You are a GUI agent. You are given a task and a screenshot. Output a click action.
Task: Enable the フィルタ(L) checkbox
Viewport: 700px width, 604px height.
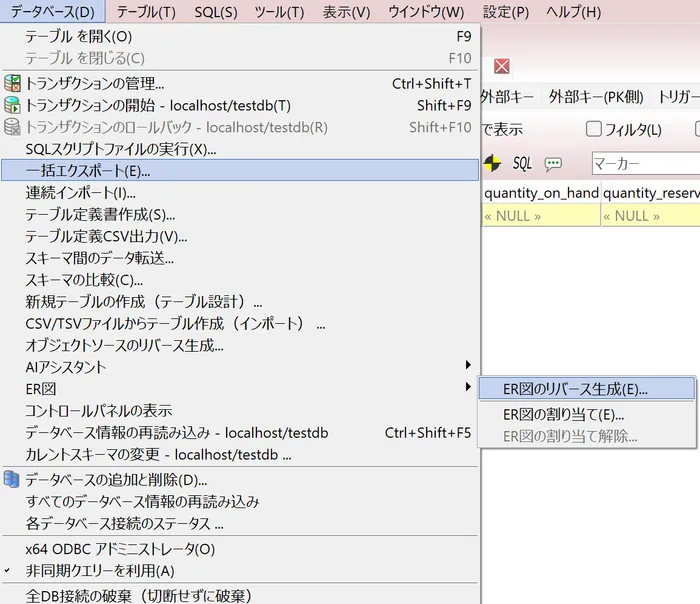(593, 129)
